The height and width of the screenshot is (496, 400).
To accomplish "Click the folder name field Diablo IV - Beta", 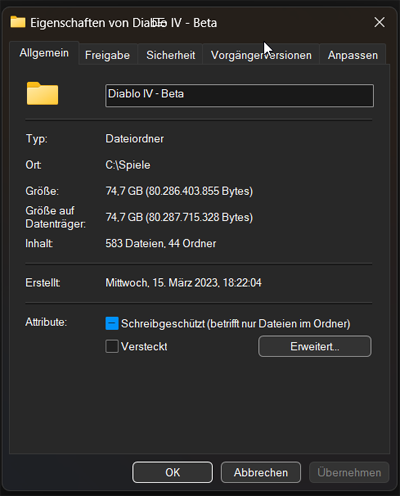I will point(239,96).
